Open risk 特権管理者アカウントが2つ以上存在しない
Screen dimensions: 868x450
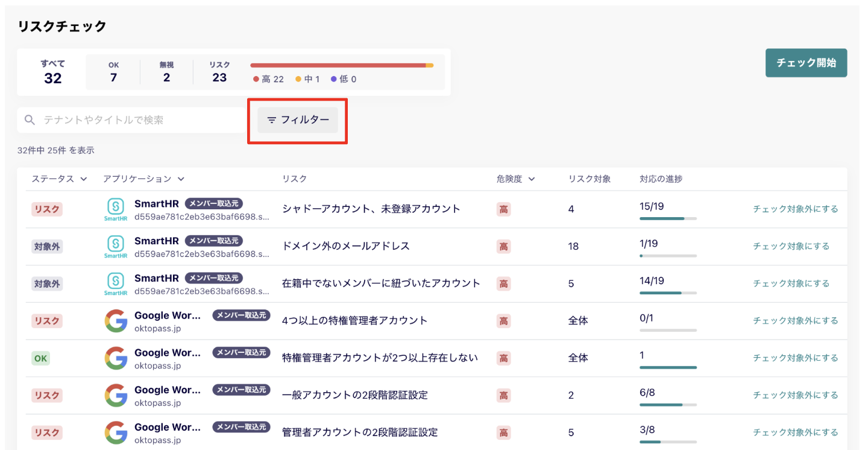pos(380,358)
